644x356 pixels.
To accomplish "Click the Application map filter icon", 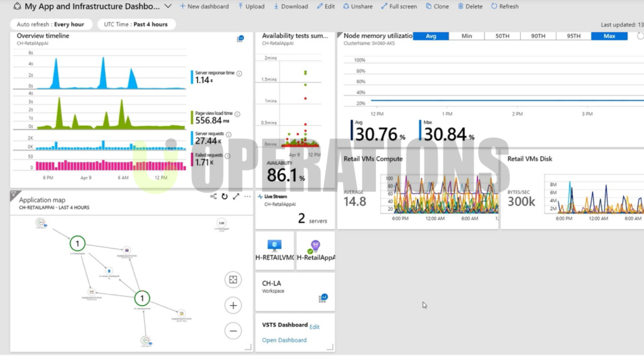I will coord(14,194).
